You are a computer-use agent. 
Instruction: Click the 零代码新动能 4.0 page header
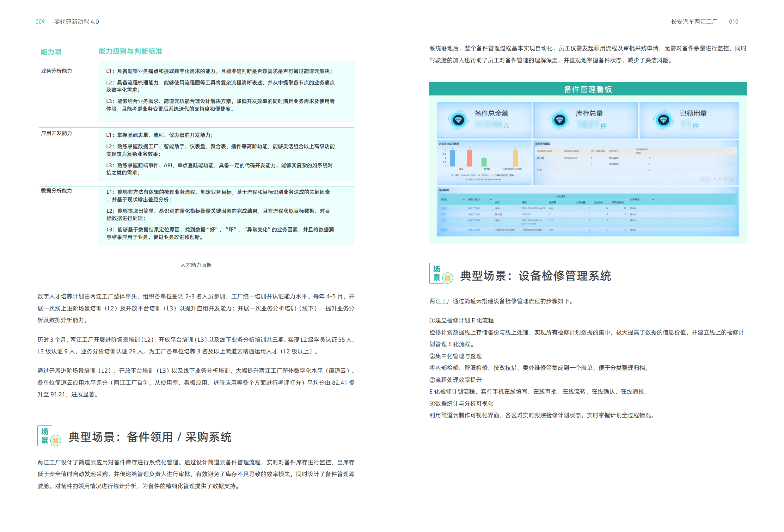click(x=76, y=21)
